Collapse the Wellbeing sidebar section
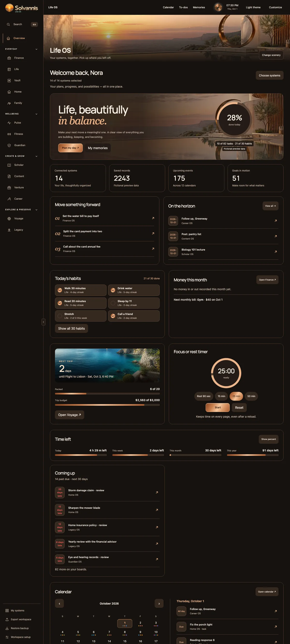This screenshot has height=644, width=290. [36, 114]
